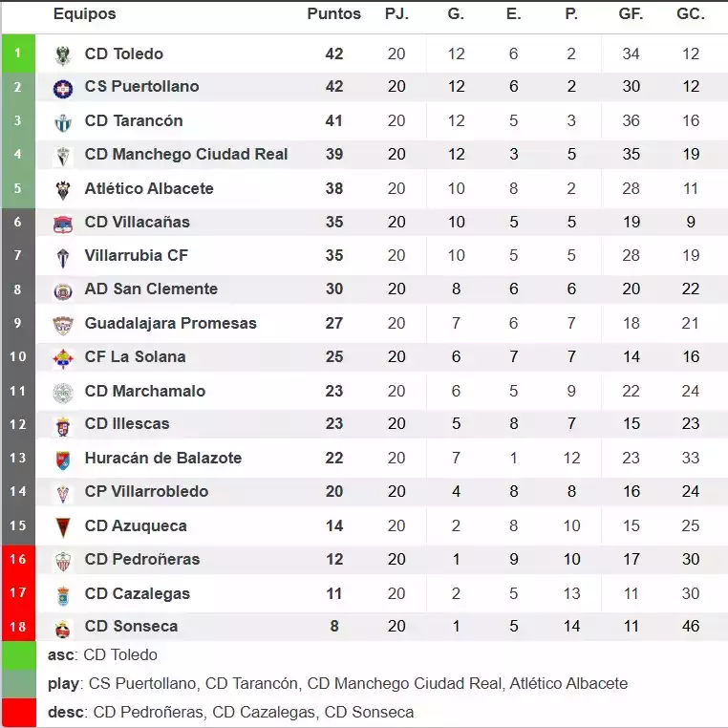The height and width of the screenshot is (728, 728).
Task: Click the Huracán de Balazote crest
Action: pyautogui.click(x=63, y=460)
